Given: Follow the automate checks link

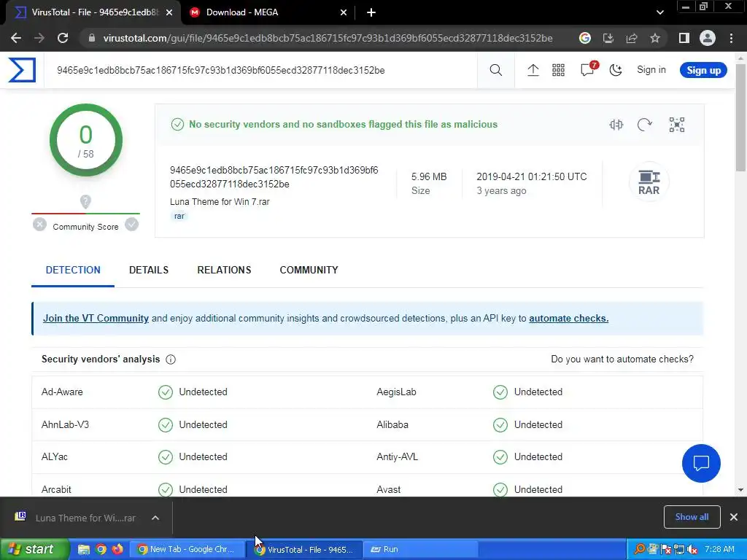Looking at the screenshot, I should (x=569, y=318).
